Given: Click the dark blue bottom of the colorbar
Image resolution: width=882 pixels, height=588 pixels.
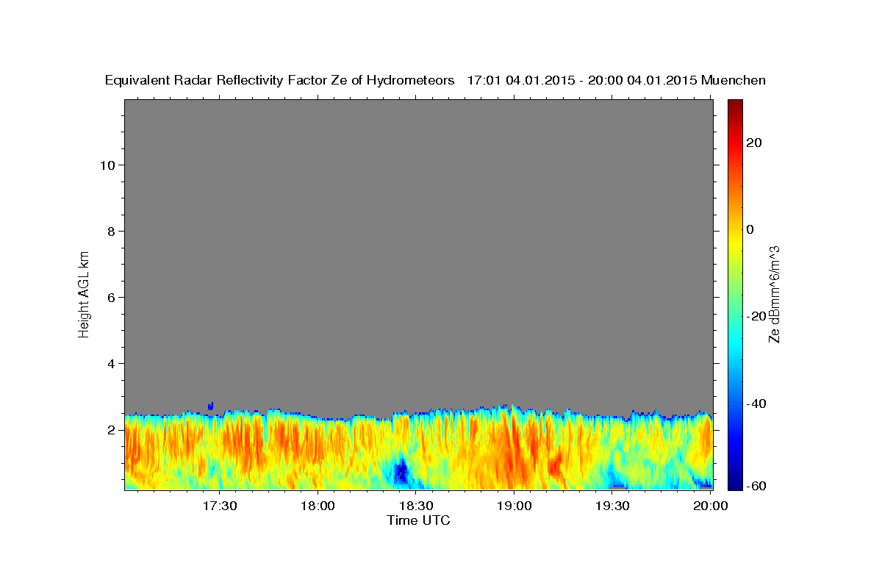Looking at the screenshot, I should (x=735, y=481).
